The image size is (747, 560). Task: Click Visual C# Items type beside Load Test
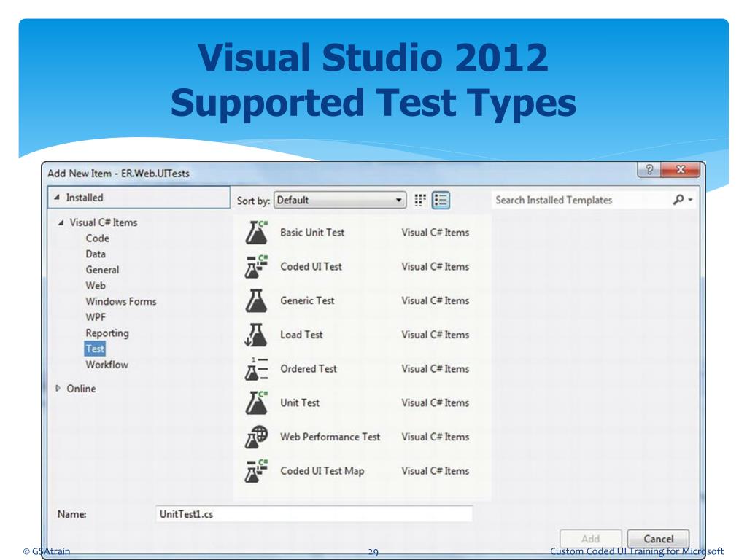(x=436, y=335)
